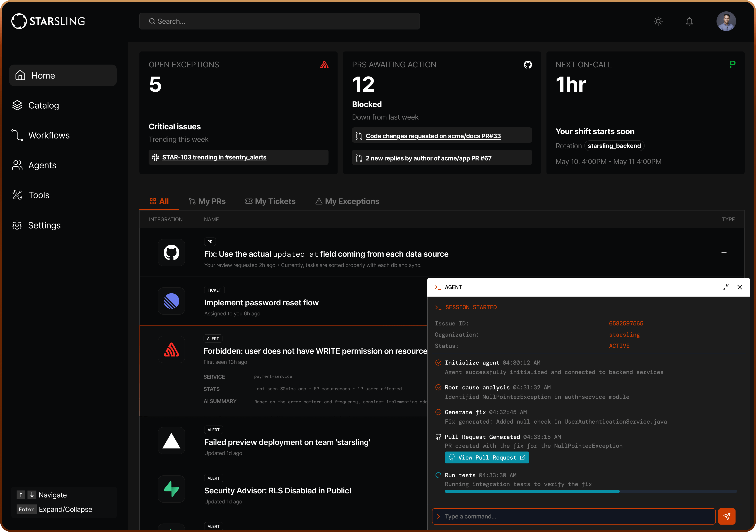Click the Sentry icon on Open Exceptions card
This screenshot has height=532, width=756.
point(324,65)
